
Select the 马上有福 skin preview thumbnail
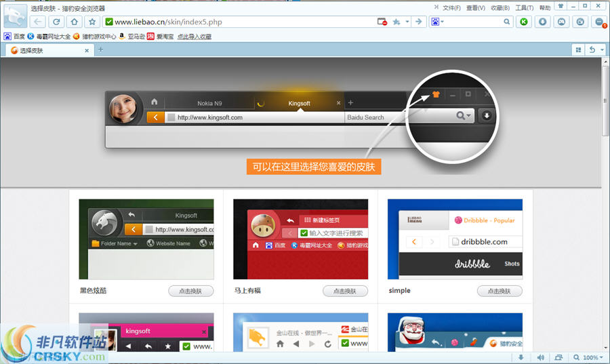click(x=301, y=239)
